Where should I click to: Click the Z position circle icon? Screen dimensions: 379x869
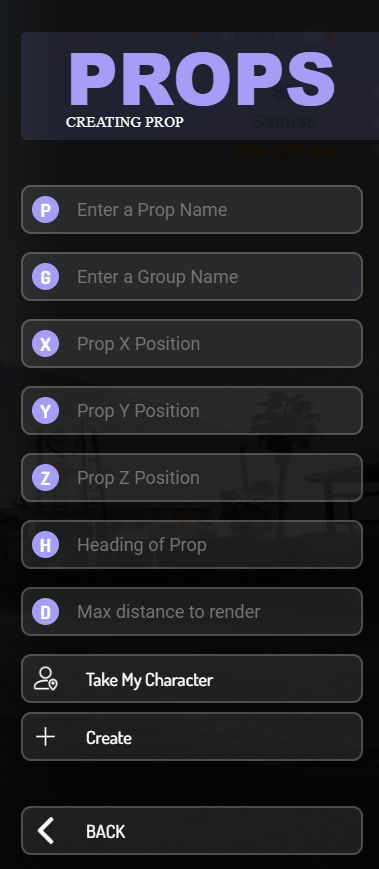(x=45, y=478)
